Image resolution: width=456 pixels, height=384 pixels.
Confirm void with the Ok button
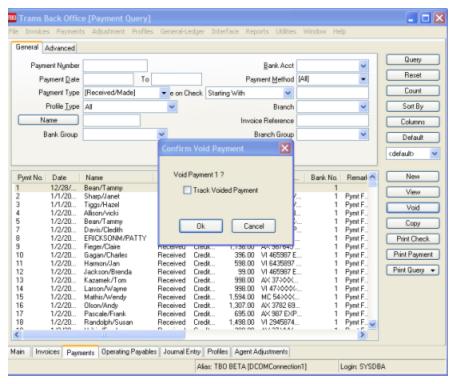(201, 226)
